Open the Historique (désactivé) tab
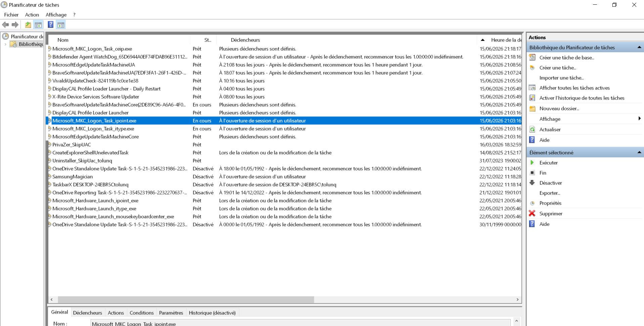The image size is (644, 326). tap(212, 313)
